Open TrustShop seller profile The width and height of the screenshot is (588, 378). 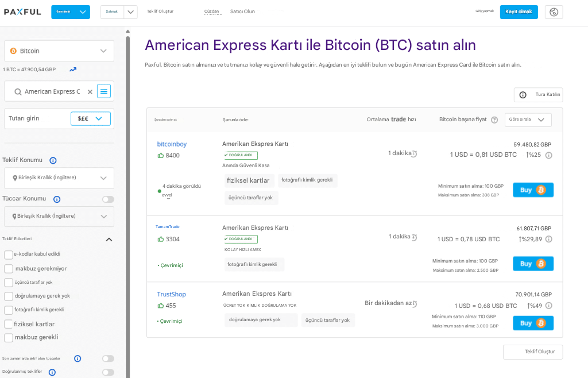pos(171,294)
